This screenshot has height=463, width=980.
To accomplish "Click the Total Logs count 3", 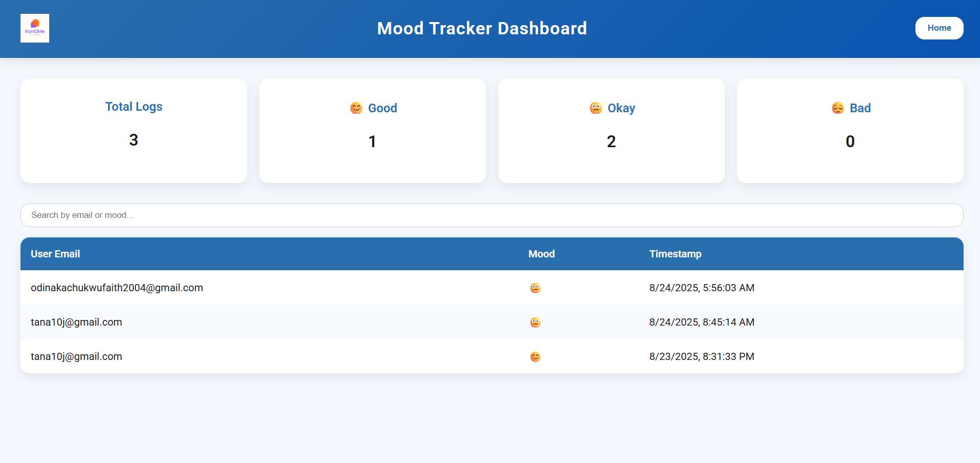I will tap(134, 140).
